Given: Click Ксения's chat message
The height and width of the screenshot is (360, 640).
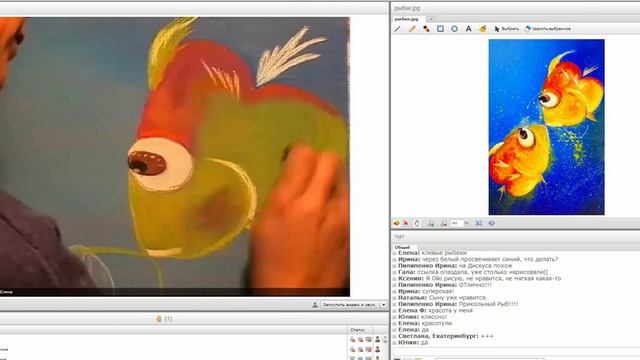Looking at the screenshot, I should (480, 278).
